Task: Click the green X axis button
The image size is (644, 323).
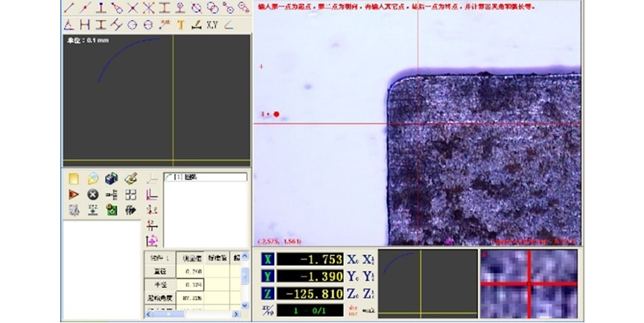Action: (267, 259)
